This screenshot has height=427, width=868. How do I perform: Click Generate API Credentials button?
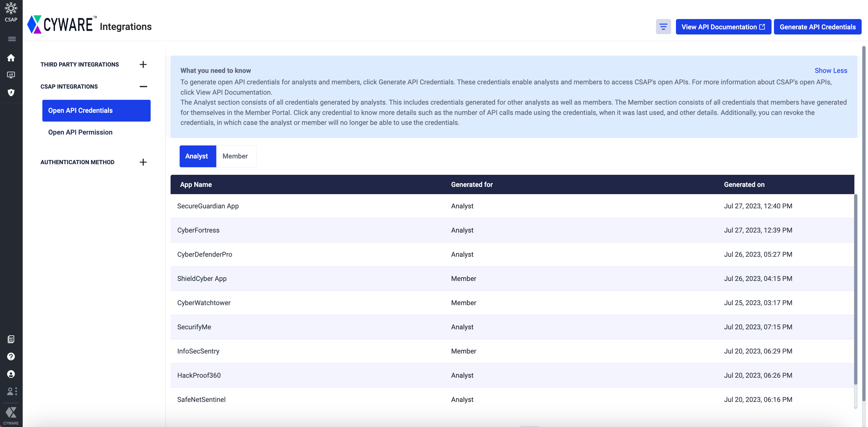click(x=817, y=27)
